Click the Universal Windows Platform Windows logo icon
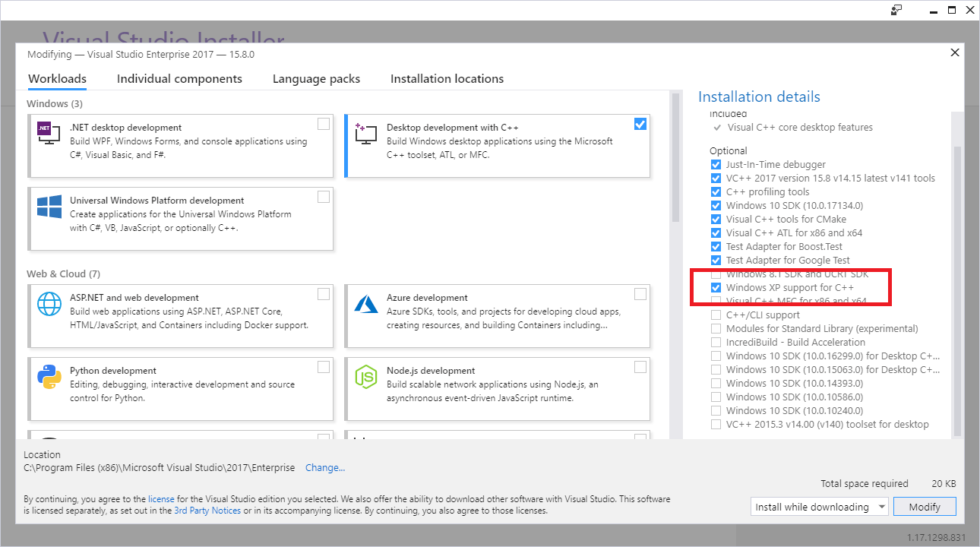Image resolution: width=980 pixels, height=547 pixels. point(49,207)
